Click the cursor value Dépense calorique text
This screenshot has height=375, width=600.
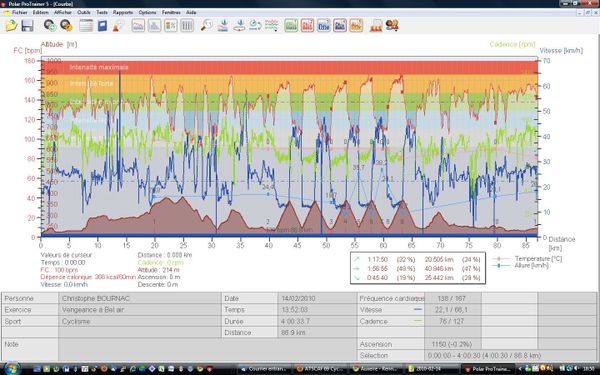pos(88,277)
